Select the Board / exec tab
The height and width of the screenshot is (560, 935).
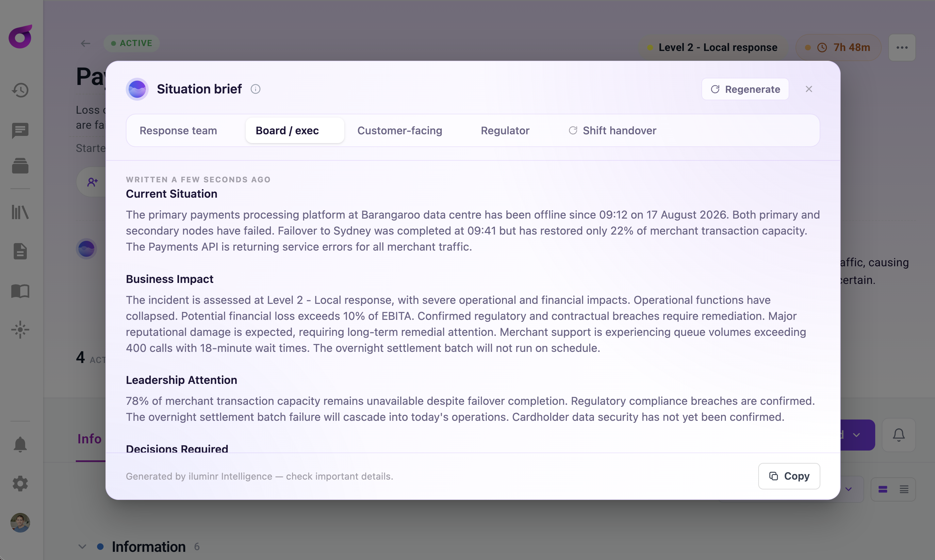295,131
